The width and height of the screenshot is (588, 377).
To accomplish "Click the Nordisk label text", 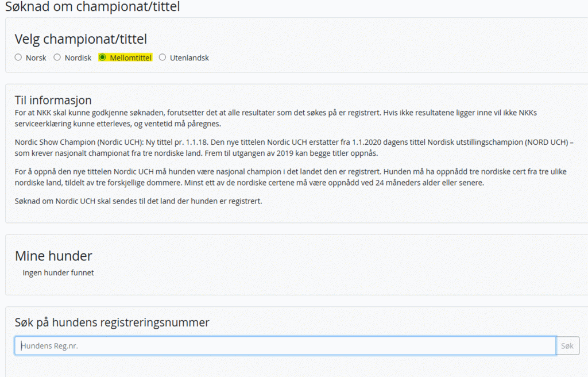I will coord(78,58).
